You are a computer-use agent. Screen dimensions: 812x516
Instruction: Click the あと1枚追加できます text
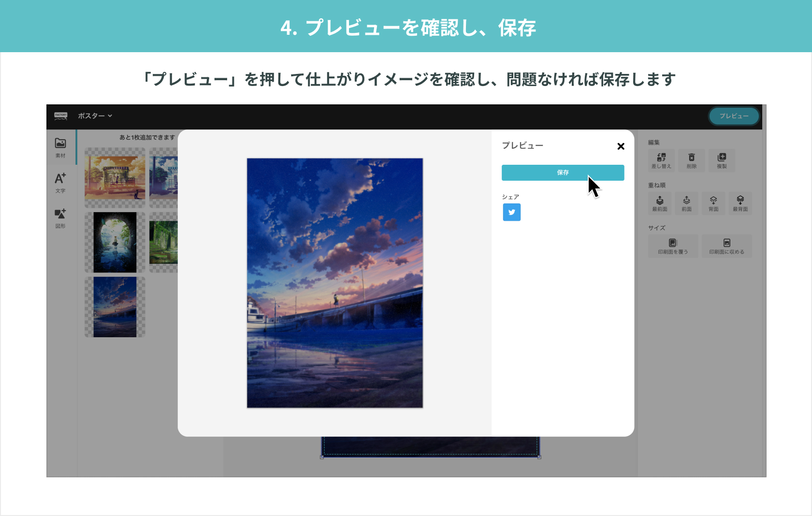click(147, 138)
